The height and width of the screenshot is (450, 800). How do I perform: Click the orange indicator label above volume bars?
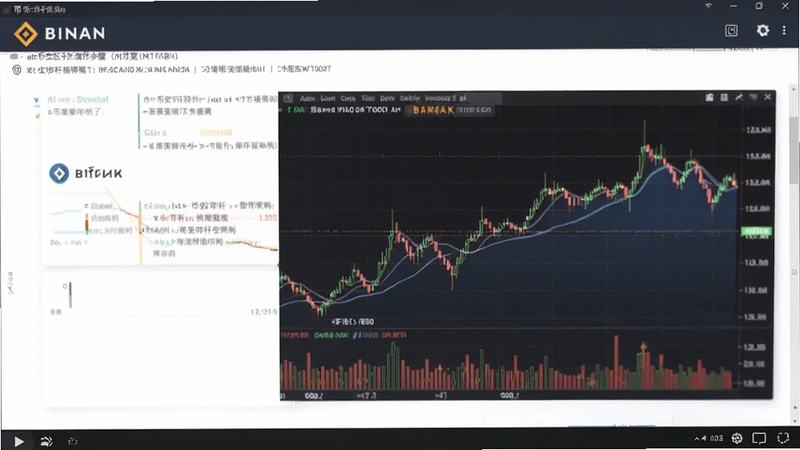[394, 335]
